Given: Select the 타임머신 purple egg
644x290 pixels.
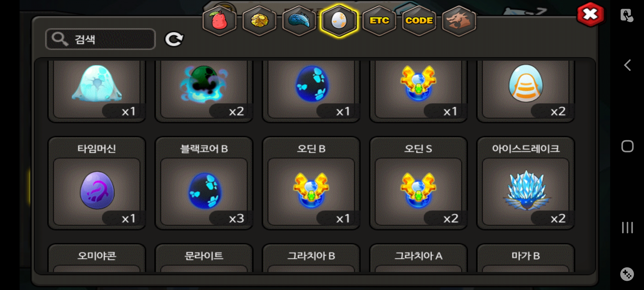Looking at the screenshot, I should coord(97,183).
